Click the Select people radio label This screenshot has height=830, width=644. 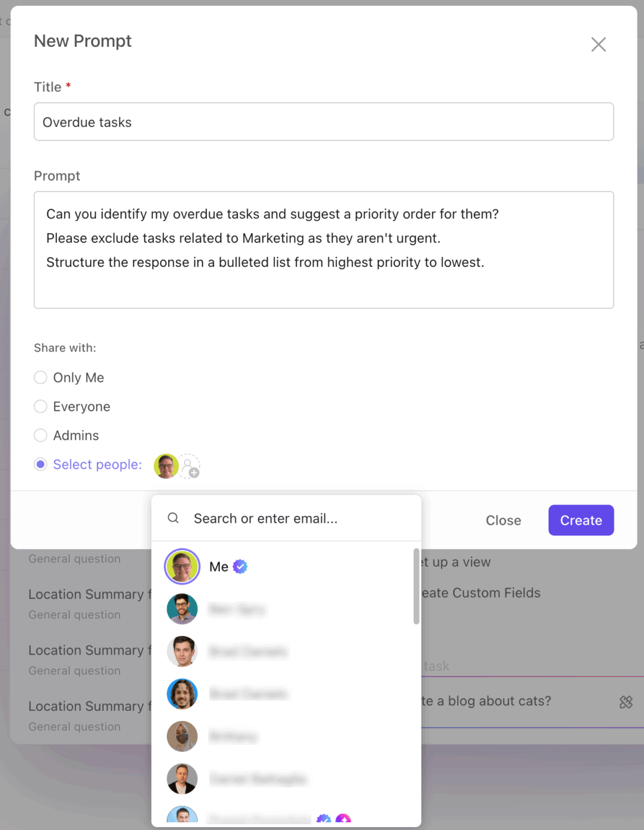97,465
